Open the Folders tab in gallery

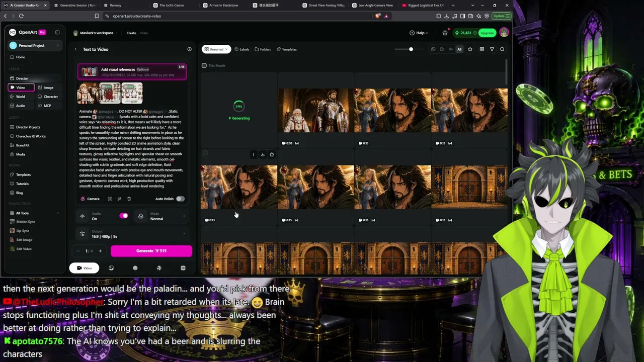point(263,49)
